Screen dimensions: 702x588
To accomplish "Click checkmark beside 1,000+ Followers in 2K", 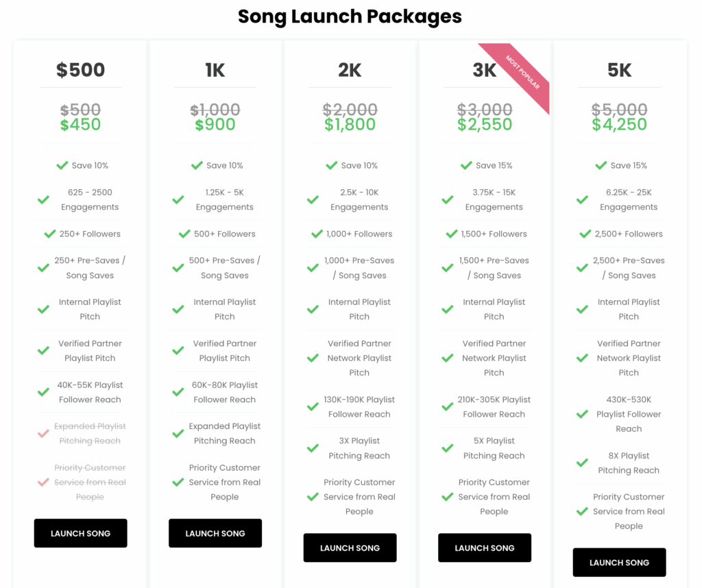I will (x=317, y=234).
